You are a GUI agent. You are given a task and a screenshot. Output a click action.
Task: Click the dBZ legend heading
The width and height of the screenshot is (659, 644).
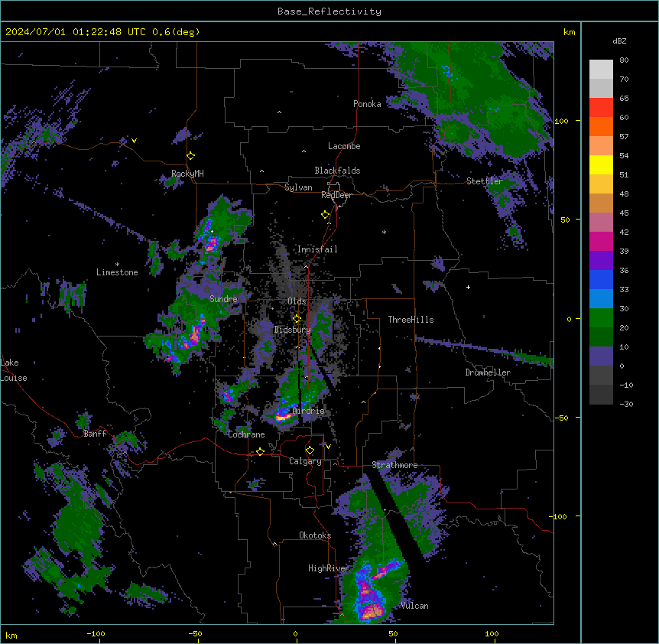(619, 41)
